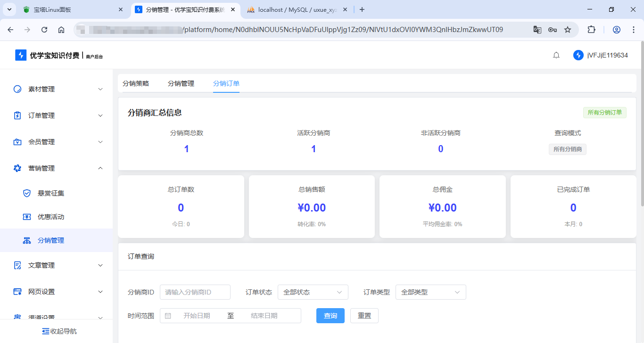Click the 优惠活动 coupon icon
644x343 pixels.
pos(27,217)
